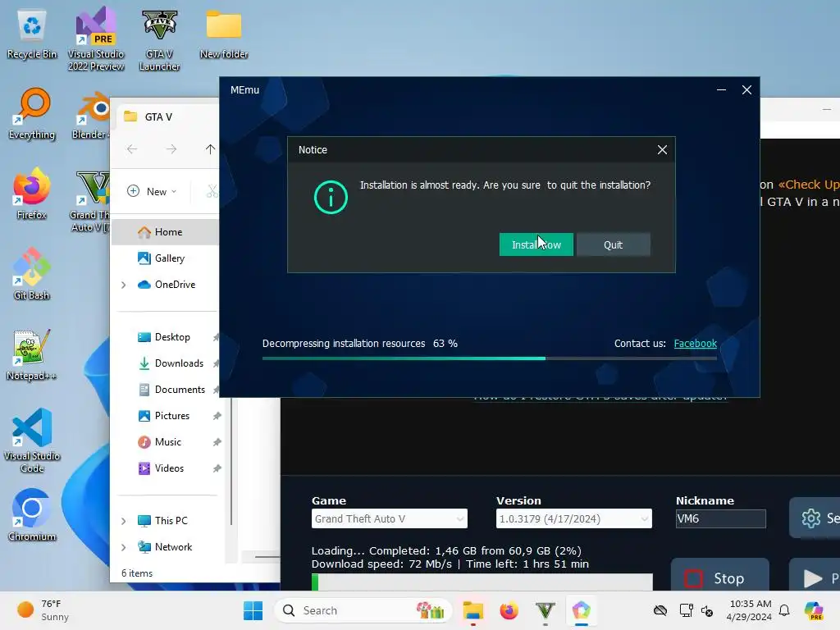Click the muted volume tray icon
This screenshot has width=840, height=630.
pyautogui.click(x=706, y=610)
